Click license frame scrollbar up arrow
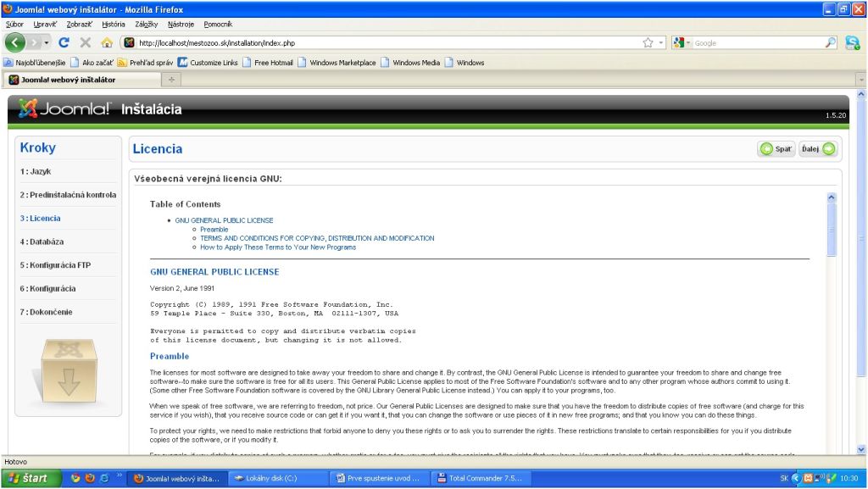Viewport: 868px width, 489px height. click(x=832, y=197)
